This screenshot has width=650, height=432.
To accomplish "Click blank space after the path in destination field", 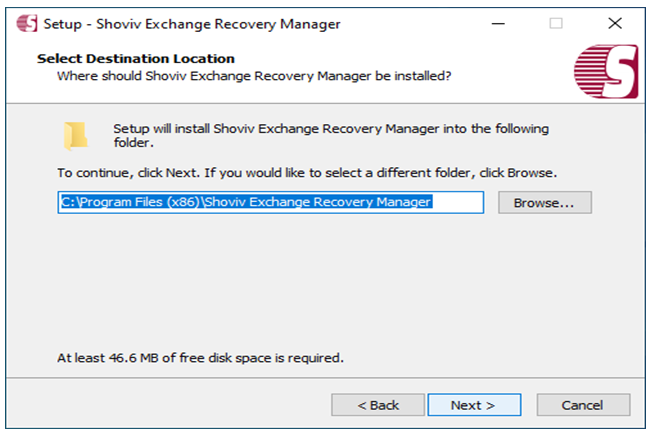I will (457, 202).
